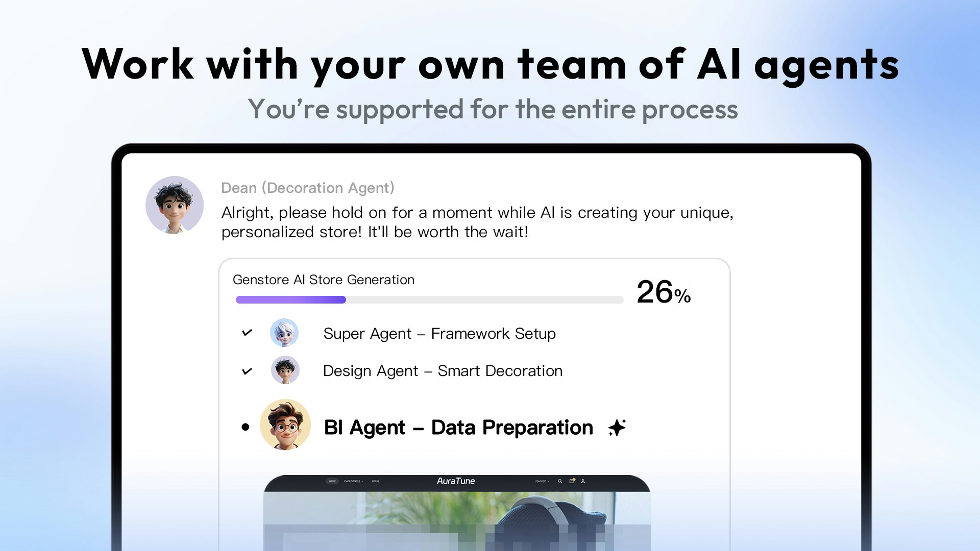Open search in the AuraTune store preview

pyautogui.click(x=560, y=481)
